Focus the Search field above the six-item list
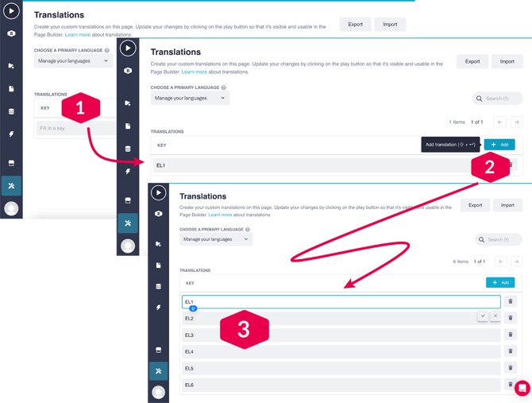The image size is (532, 403). coord(499,239)
